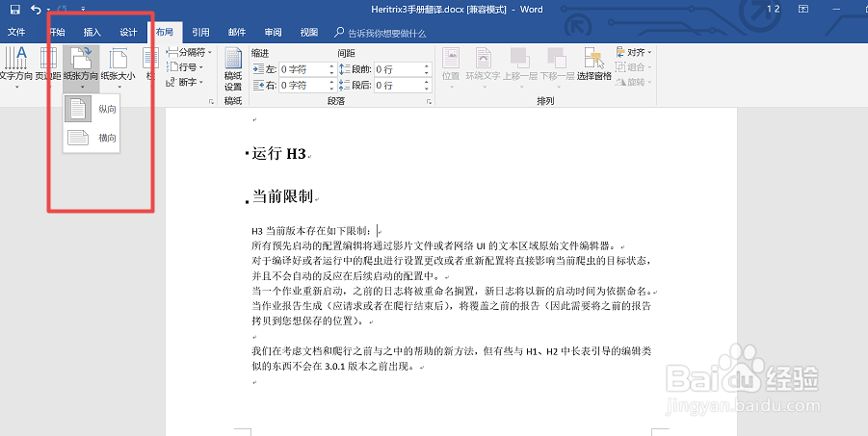Open the 行号 (Line Numbers) dropdown
The image size is (868, 436).
pyautogui.click(x=185, y=67)
